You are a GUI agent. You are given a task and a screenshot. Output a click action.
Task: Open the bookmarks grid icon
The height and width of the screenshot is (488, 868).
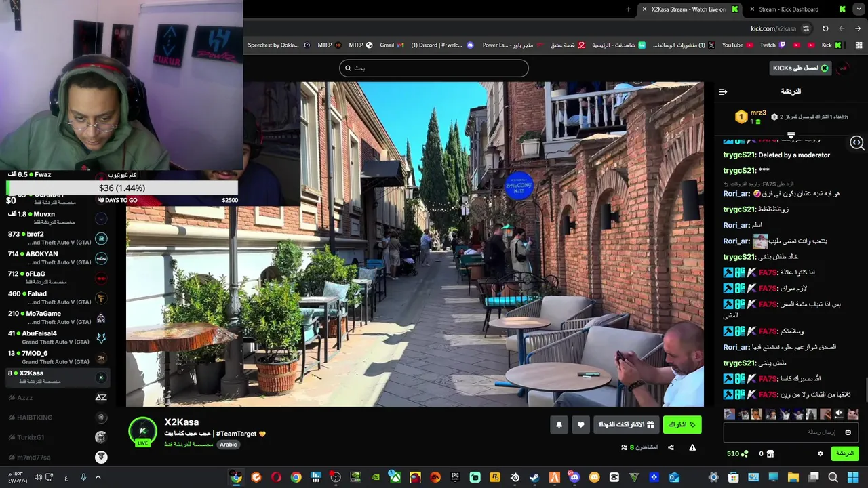point(859,45)
